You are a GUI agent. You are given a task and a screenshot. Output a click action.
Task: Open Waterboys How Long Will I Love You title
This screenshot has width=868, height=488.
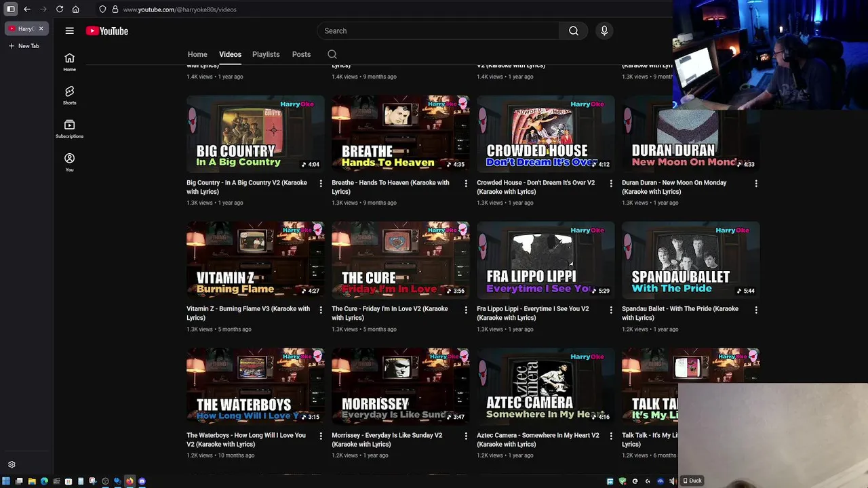click(246, 440)
